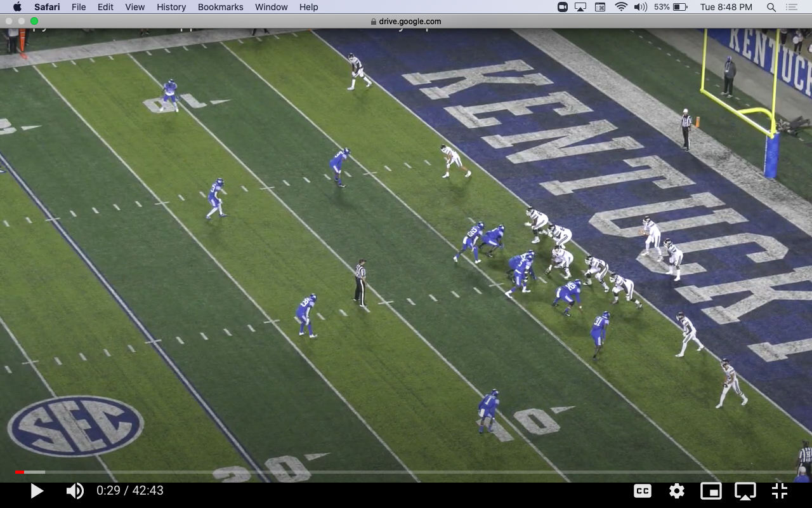Open the battery status indicator
This screenshot has height=508, width=812.
click(680, 7)
